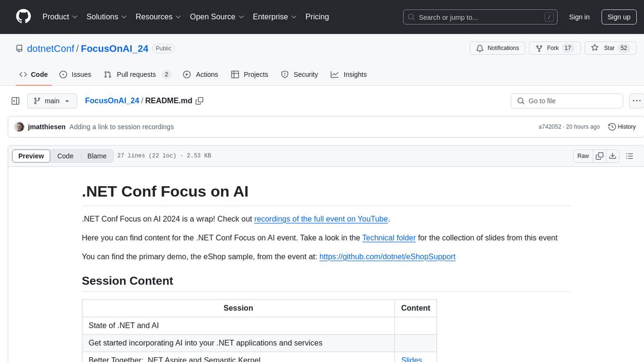Click the Get started incorporating AI row

click(259, 343)
